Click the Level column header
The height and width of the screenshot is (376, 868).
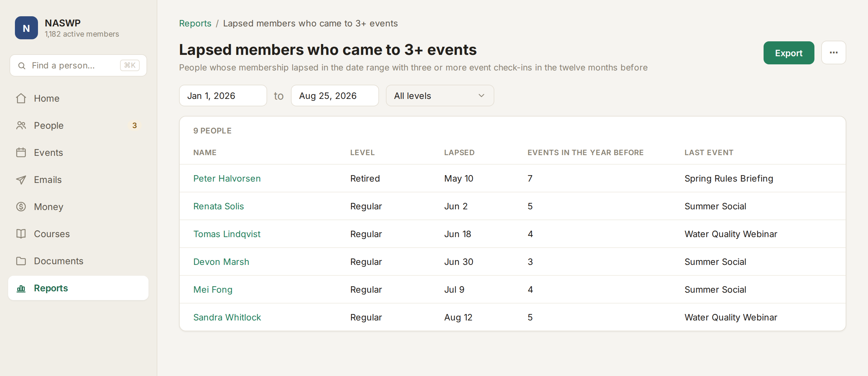click(x=362, y=153)
